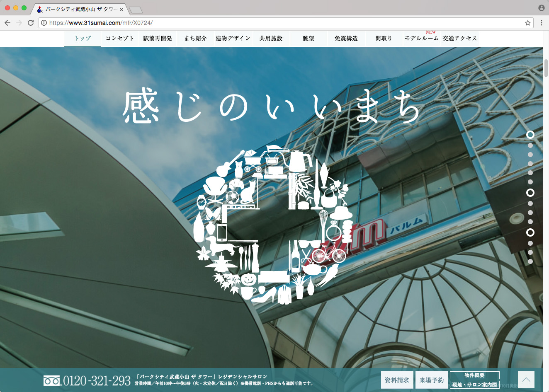Click the active browser tab title

80,10
